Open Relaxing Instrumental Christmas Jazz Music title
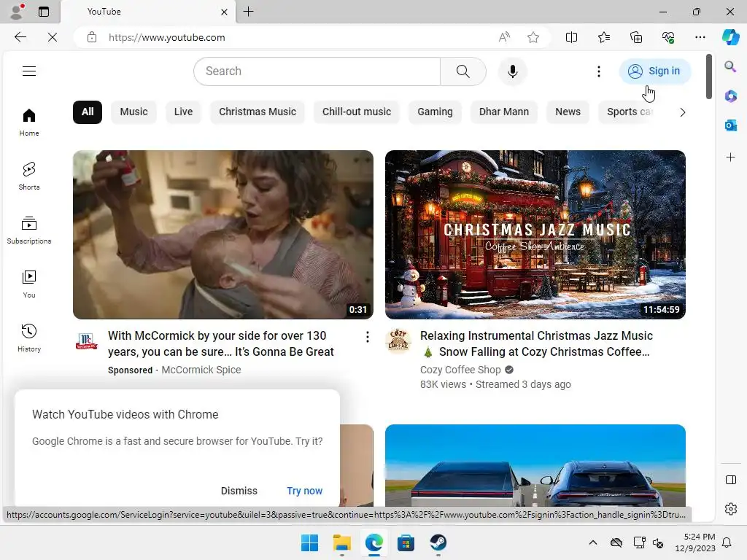747x560 pixels. (536, 344)
